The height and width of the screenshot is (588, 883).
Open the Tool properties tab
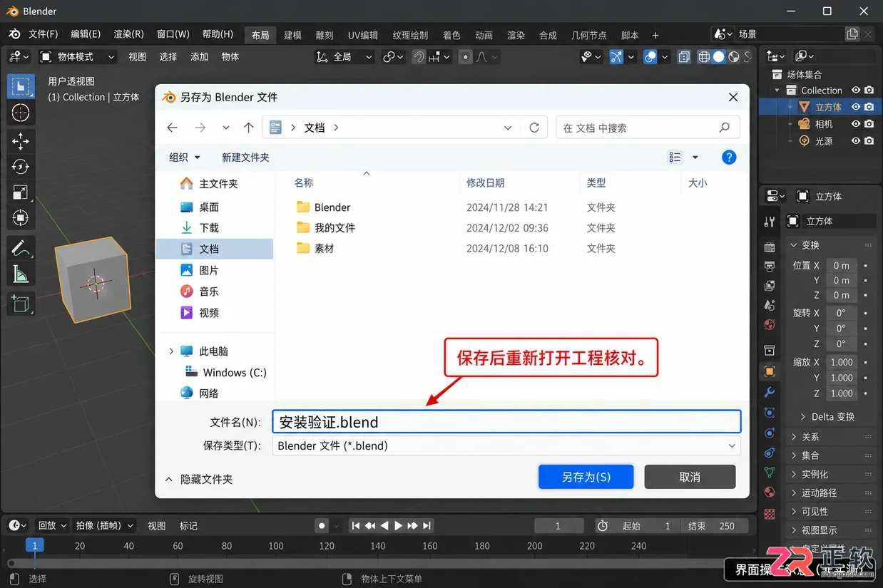(769, 222)
